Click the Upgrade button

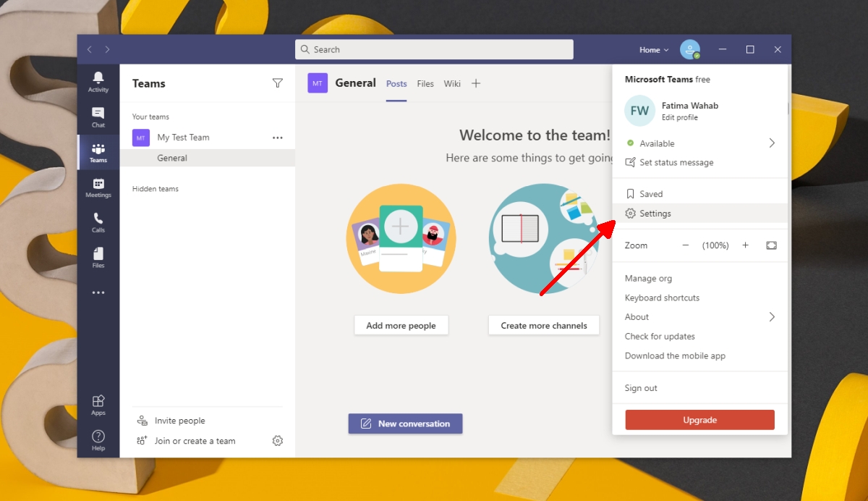(699, 419)
